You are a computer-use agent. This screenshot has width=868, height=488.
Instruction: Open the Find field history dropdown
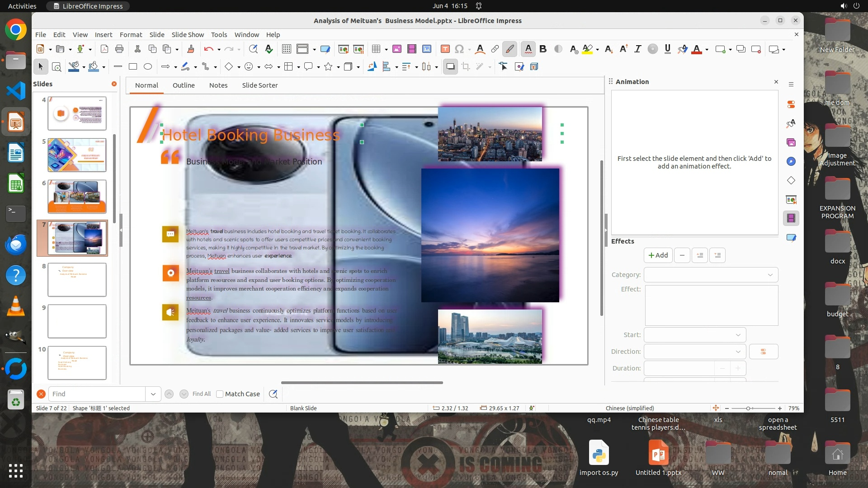[x=153, y=394]
